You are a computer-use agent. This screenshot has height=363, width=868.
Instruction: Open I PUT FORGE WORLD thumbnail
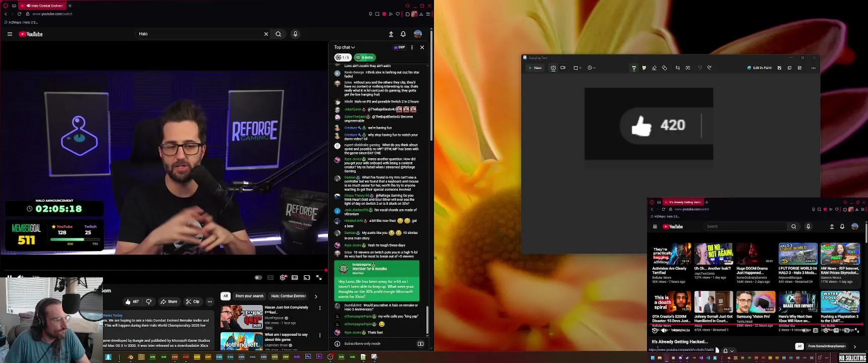click(x=797, y=254)
